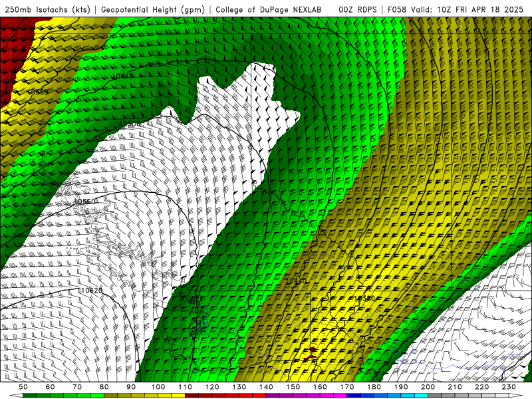Click the left arrow end of the color bar
Screen dimensions: 532x399
tap(15, 396)
